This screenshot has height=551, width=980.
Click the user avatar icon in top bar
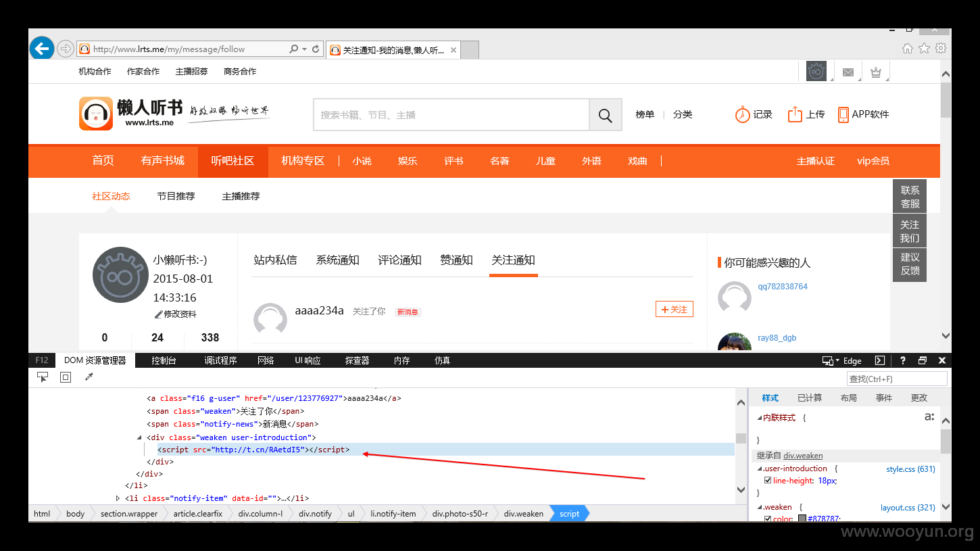[x=816, y=71]
